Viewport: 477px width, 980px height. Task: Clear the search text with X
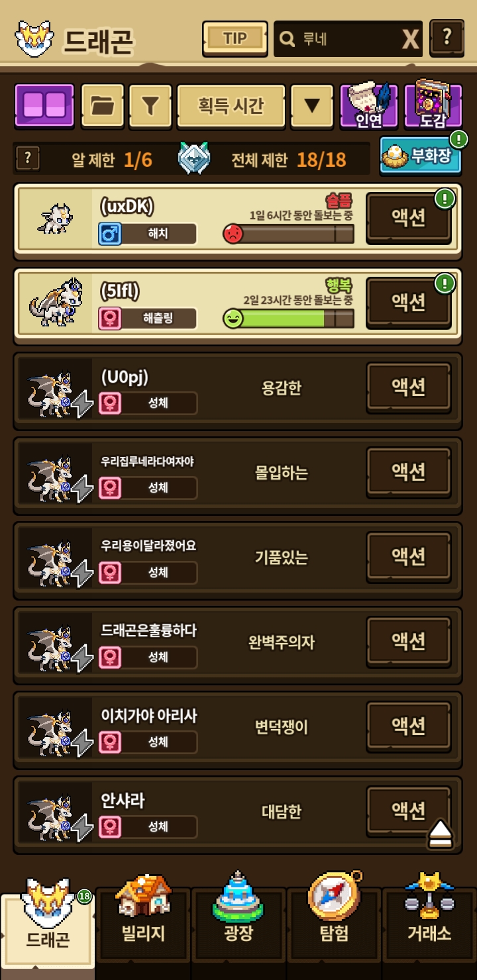coord(411,40)
